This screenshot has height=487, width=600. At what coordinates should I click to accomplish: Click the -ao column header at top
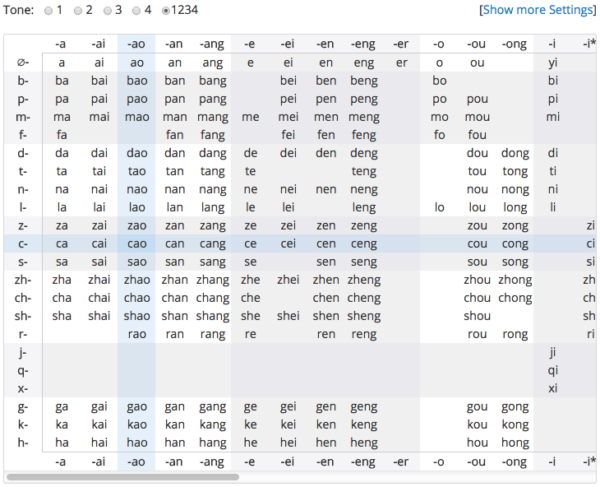(136, 44)
